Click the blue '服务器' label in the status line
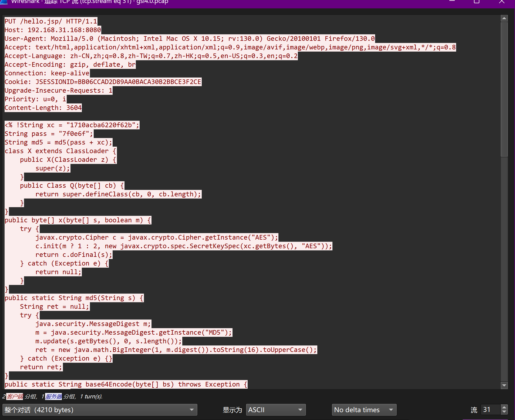The image size is (515, 420). pyautogui.click(x=53, y=396)
